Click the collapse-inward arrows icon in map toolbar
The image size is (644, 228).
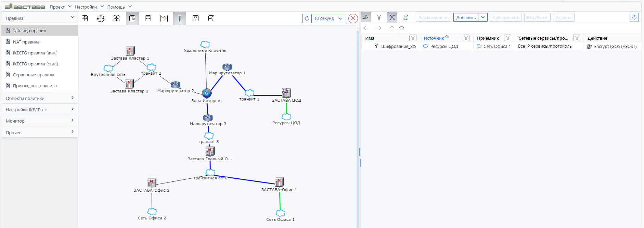click(x=117, y=18)
